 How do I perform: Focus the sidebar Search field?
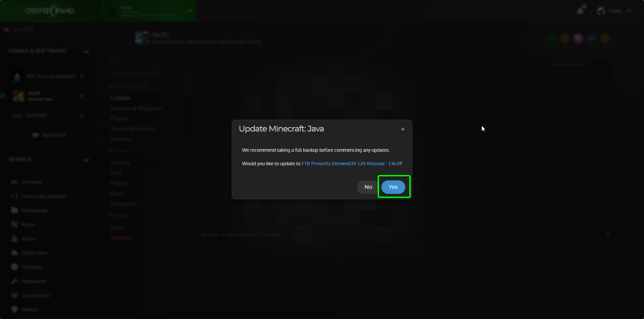(x=47, y=30)
